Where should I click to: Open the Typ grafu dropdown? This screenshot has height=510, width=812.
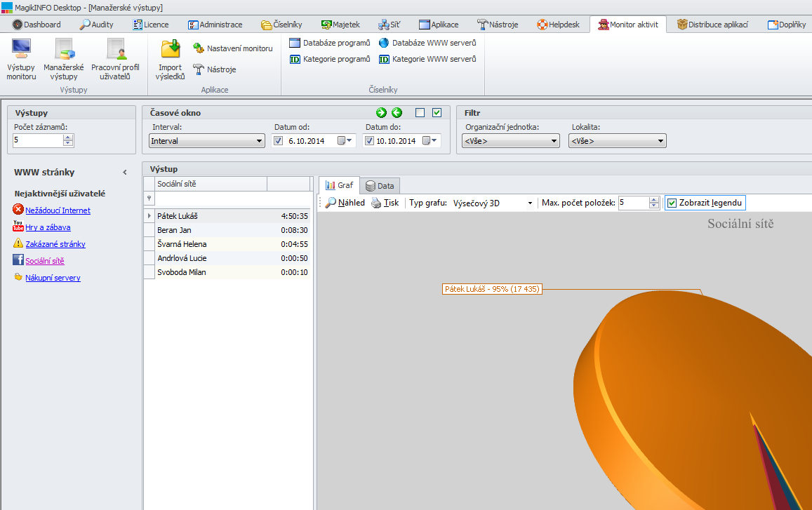tap(530, 203)
